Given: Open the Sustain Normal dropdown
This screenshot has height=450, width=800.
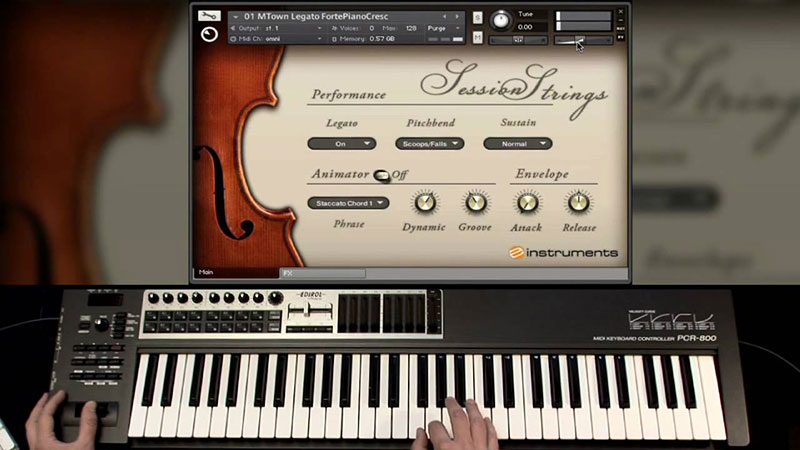Looking at the screenshot, I should (x=517, y=144).
